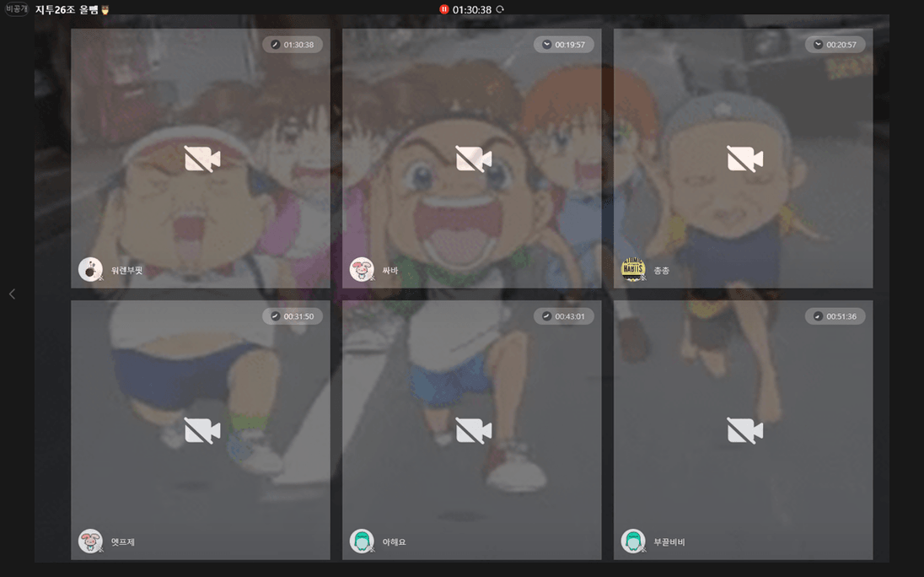The height and width of the screenshot is (577, 924).
Task: Click the 01:30:38 time in 워렌부핏's tile badge
Action: [298, 45]
